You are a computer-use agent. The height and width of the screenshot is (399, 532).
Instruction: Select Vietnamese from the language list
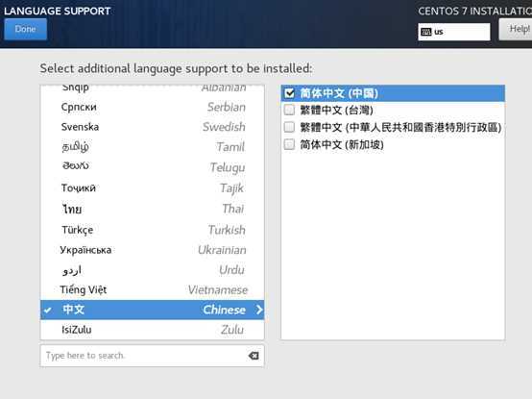coord(152,289)
